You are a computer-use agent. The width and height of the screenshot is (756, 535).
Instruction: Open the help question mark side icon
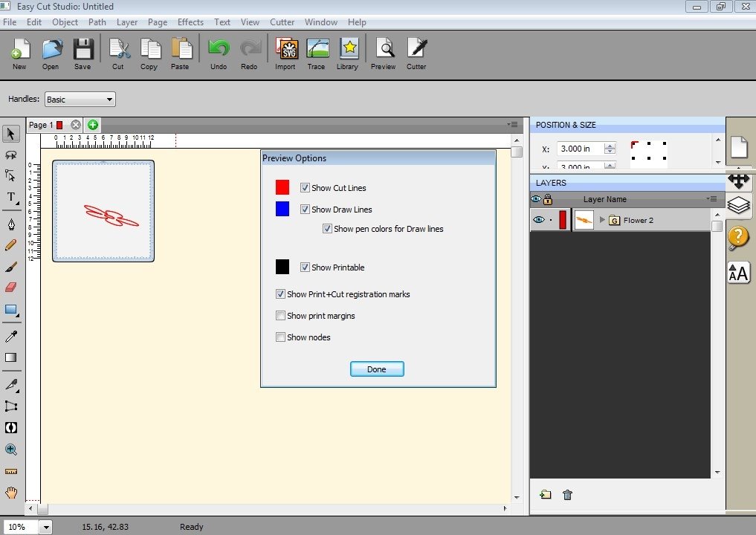[738, 238]
